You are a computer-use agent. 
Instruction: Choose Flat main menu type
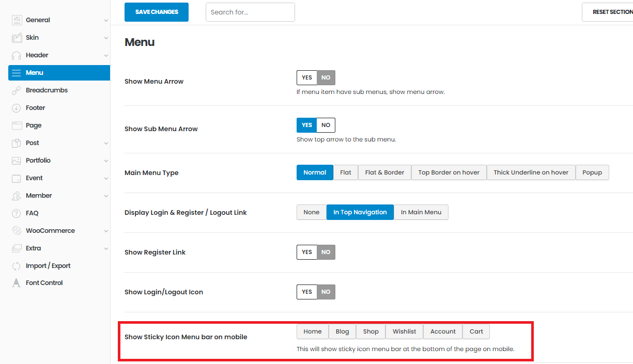point(346,172)
